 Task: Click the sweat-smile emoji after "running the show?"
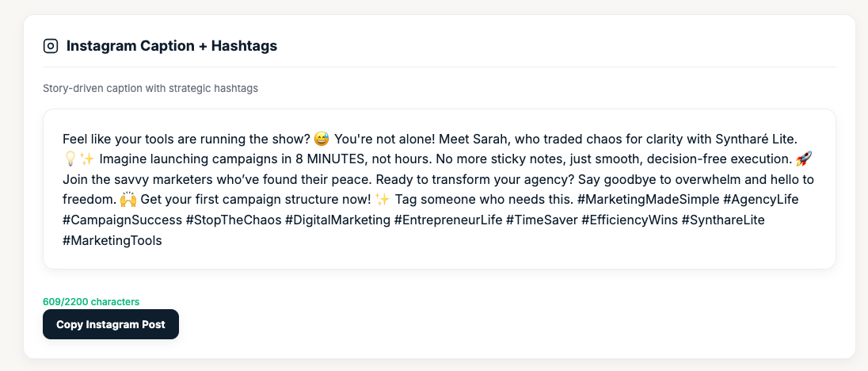pyautogui.click(x=321, y=138)
